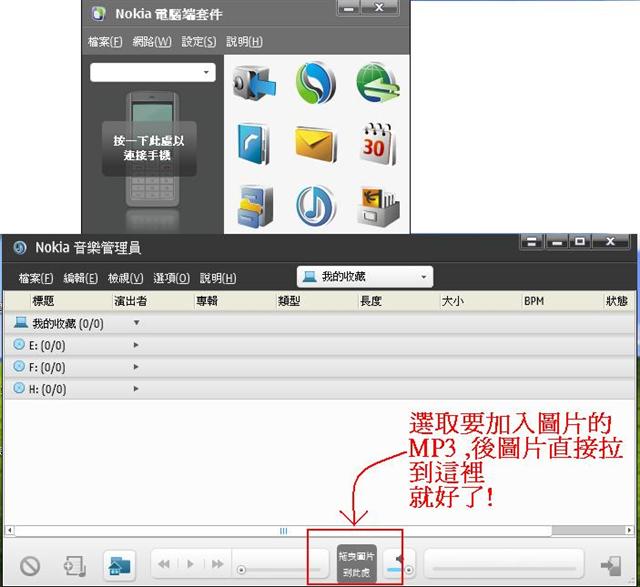Expand the F: (0/0) drive row
The image size is (640, 587).
pyautogui.click(x=136, y=367)
